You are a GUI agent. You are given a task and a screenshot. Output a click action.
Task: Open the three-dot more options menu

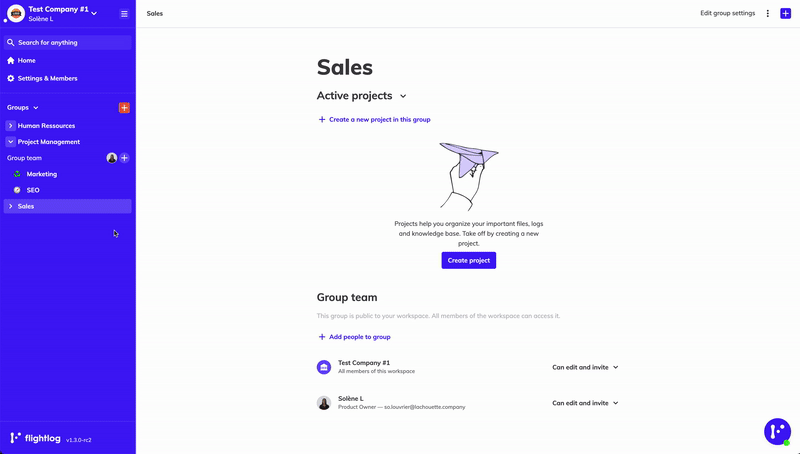click(767, 13)
